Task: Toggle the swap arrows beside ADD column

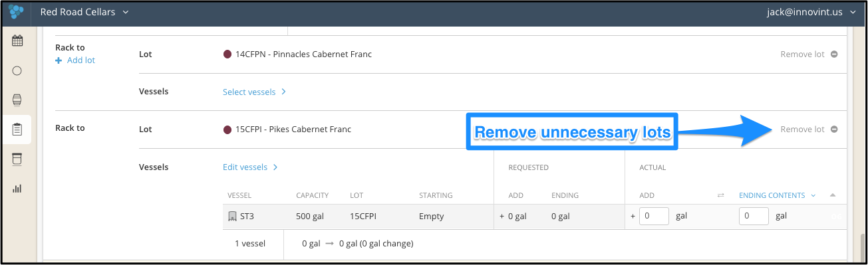Action: (x=720, y=195)
